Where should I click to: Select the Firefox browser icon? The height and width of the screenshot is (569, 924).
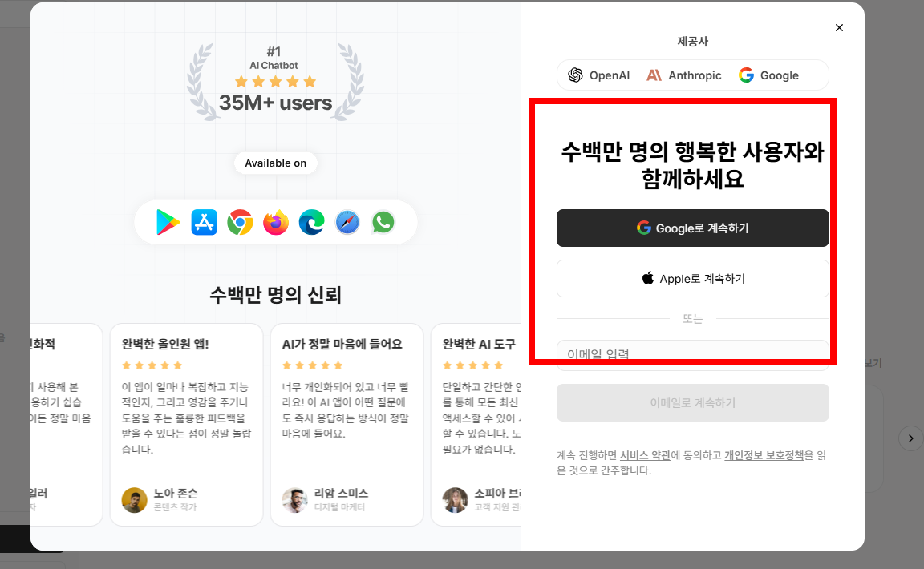[x=275, y=222]
